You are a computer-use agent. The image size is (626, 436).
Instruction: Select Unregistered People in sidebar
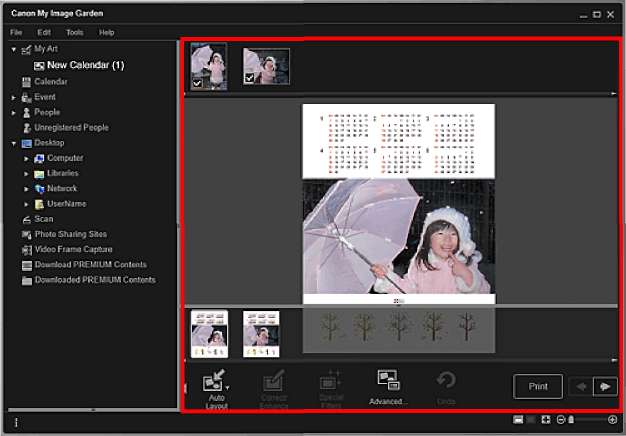(x=70, y=128)
